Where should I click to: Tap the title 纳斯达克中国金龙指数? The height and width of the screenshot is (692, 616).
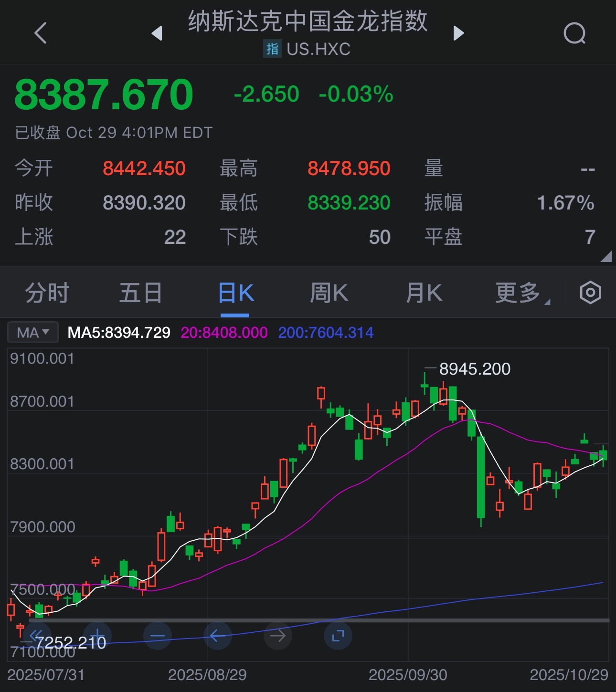(x=308, y=21)
